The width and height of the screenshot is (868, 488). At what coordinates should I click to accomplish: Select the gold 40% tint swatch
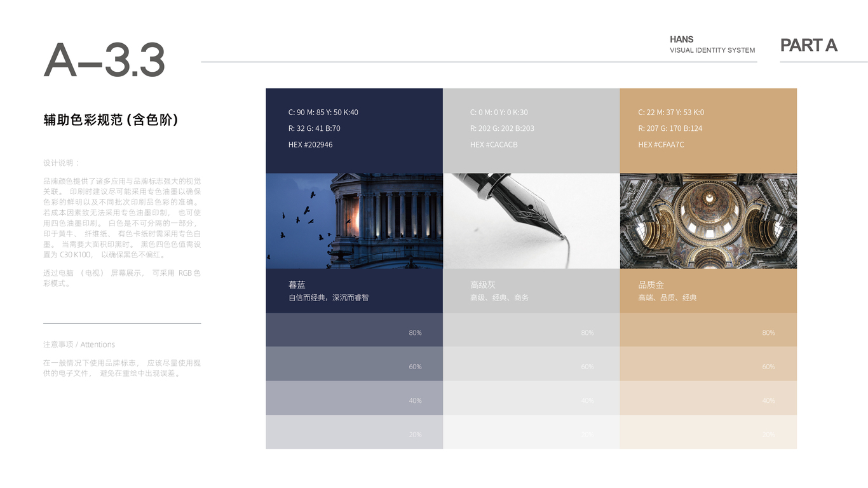(708, 398)
